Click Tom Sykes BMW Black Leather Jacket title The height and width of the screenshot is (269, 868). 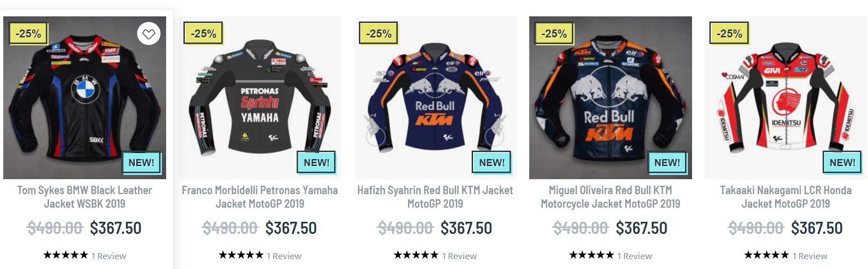[x=85, y=197]
